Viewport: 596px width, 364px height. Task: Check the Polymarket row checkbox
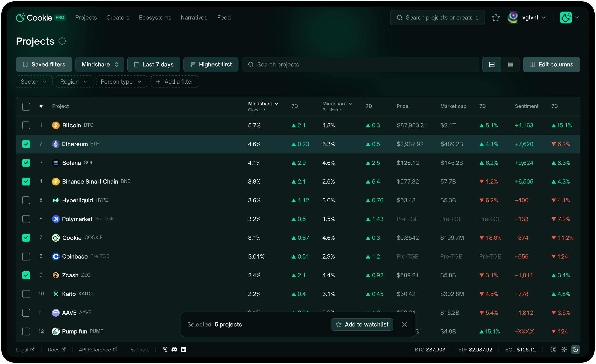pos(26,219)
